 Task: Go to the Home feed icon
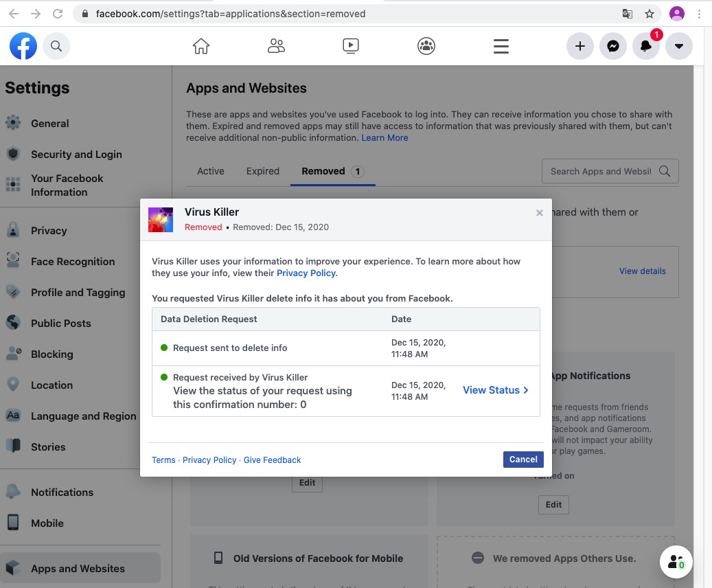pyautogui.click(x=200, y=46)
